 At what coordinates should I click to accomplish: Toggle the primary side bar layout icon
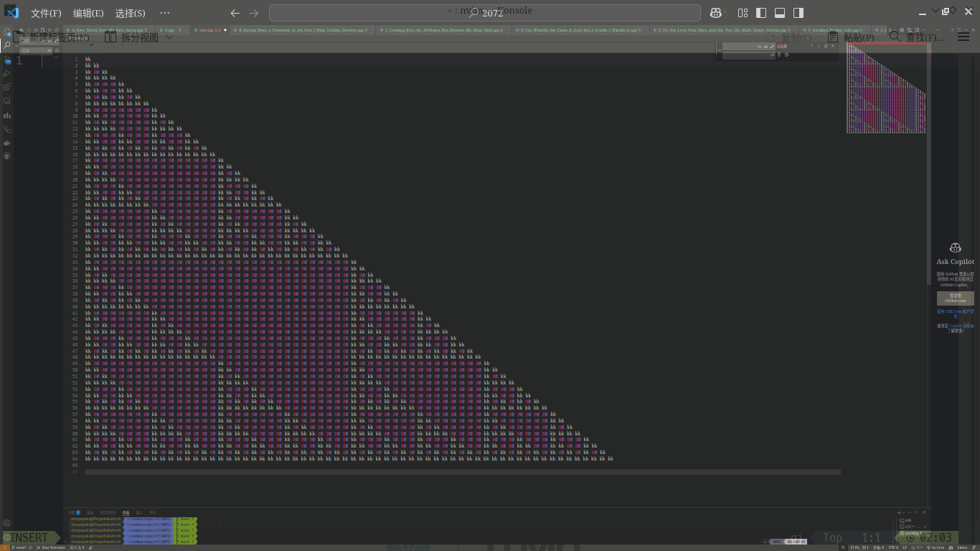tap(761, 13)
